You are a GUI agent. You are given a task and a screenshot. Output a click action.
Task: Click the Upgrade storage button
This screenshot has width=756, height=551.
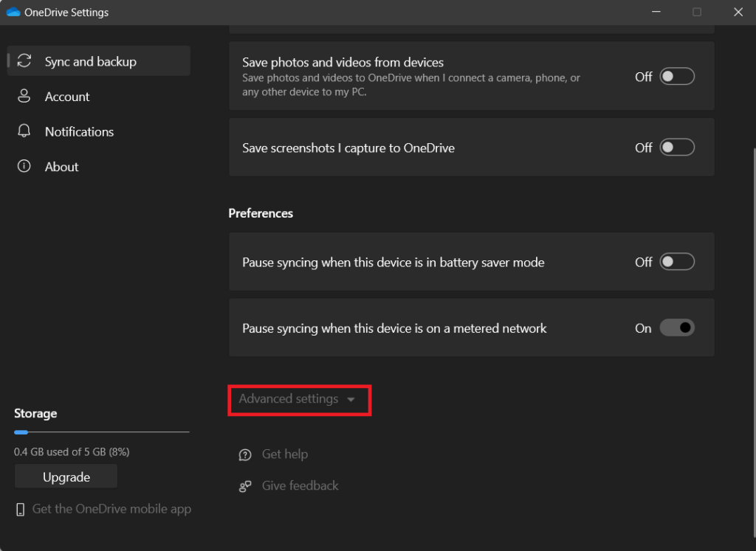click(x=66, y=477)
